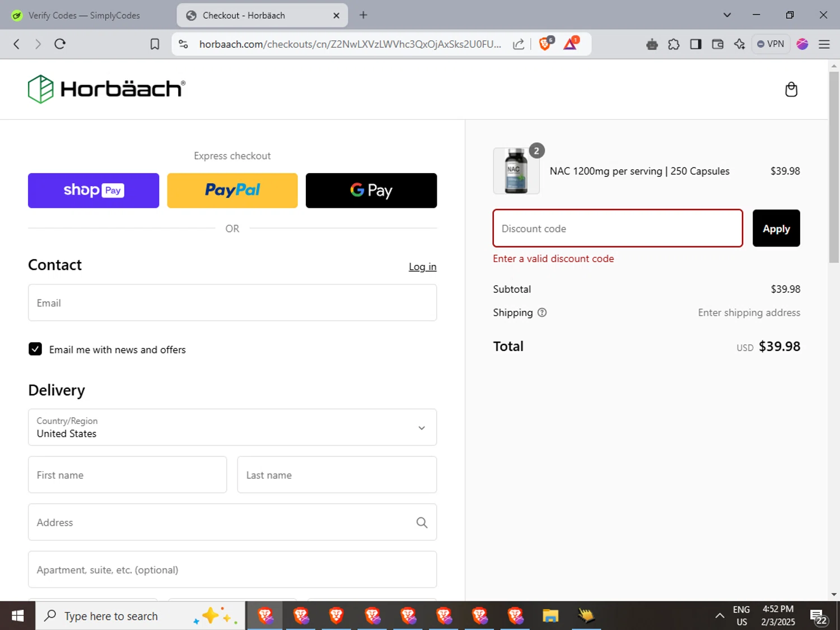Click the Windows taskbar search box
This screenshot has height=630, width=840.
[x=141, y=616]
